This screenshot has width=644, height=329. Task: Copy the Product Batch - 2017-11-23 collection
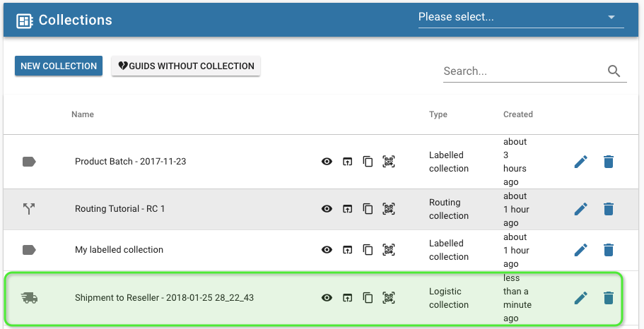tap(368, 162)
